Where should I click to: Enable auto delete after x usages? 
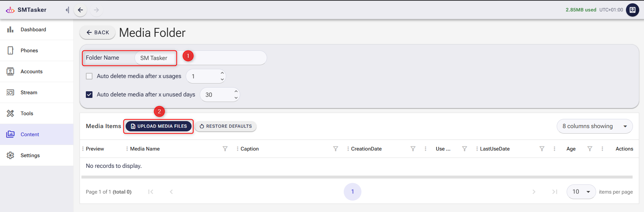(x=89, y=76)
